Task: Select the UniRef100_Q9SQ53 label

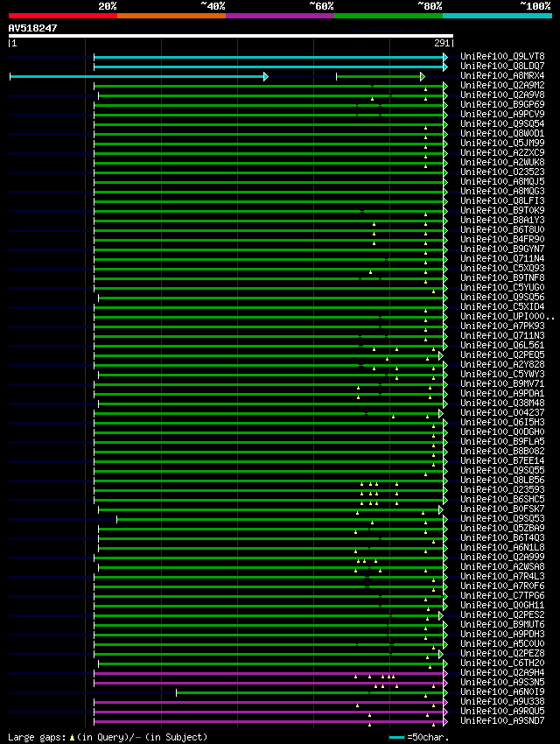Action: point(502,519)
